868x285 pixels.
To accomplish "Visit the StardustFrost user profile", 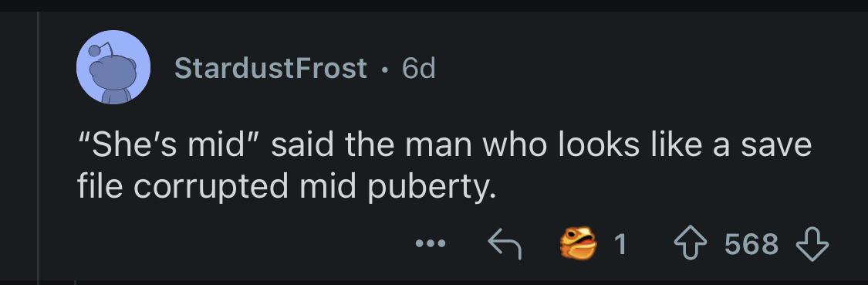I will (271, 69).
